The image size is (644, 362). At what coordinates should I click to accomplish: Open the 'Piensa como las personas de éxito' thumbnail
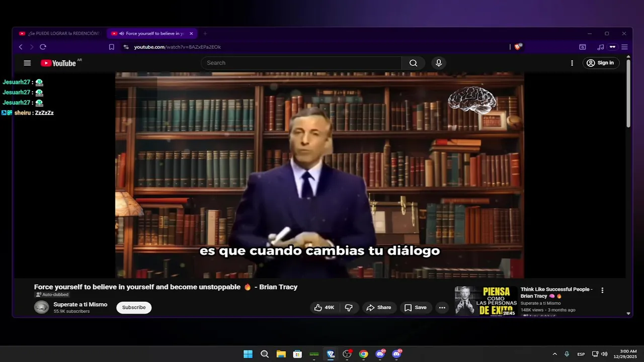pos(486,301)
